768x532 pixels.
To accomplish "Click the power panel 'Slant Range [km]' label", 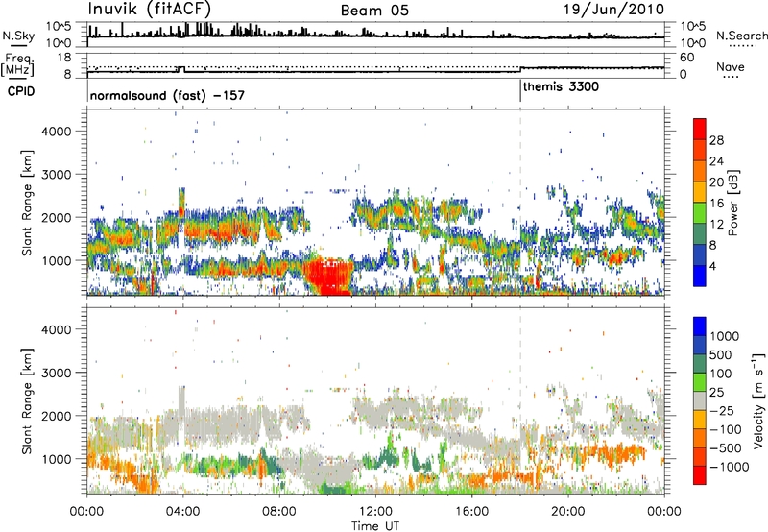I will click(27, 203).
